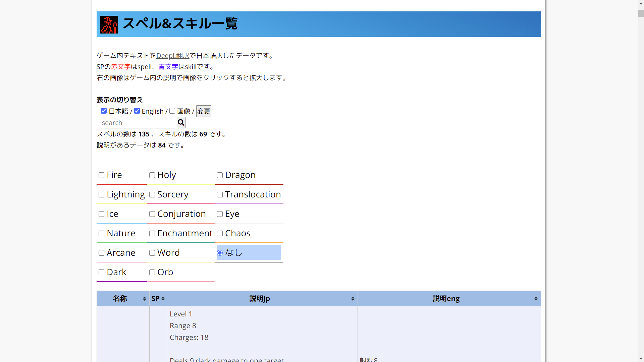Toggle the Orb filter checkbox
644x362 pixels.
152,273
